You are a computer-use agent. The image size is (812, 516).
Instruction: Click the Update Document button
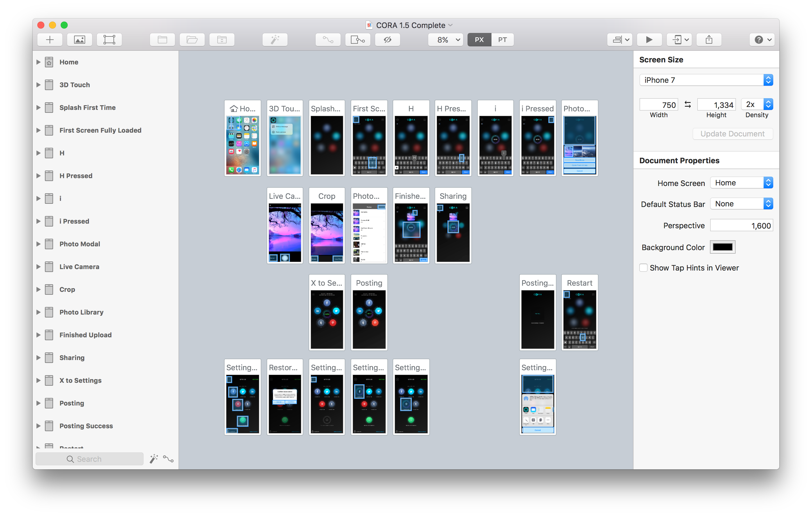732,134
